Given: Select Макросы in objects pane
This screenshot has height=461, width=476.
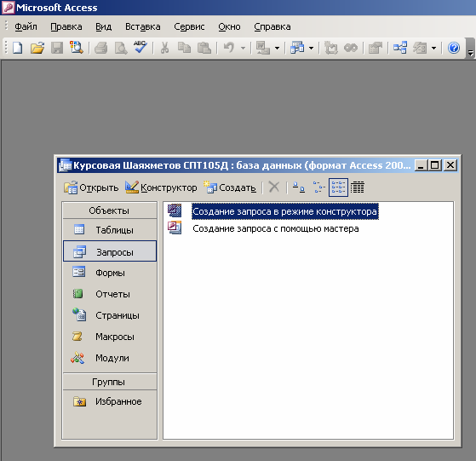Looking at the screenshot, I should coord(110,337).
